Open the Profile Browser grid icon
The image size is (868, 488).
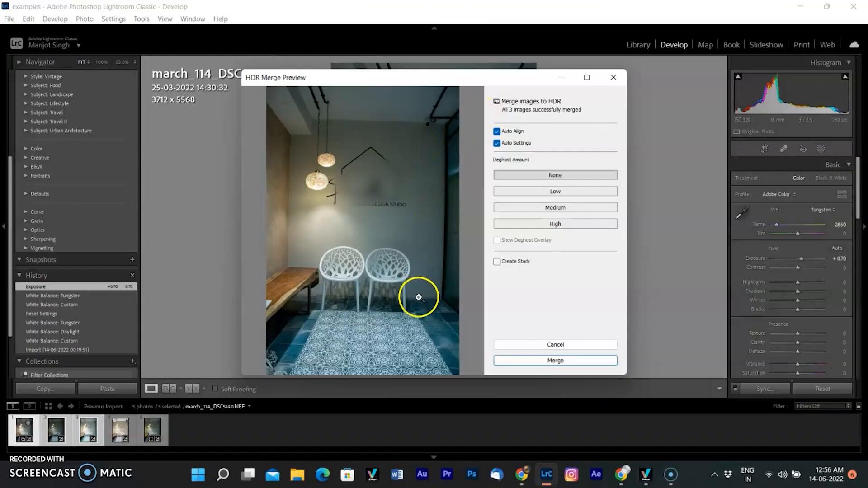[841, 194]
